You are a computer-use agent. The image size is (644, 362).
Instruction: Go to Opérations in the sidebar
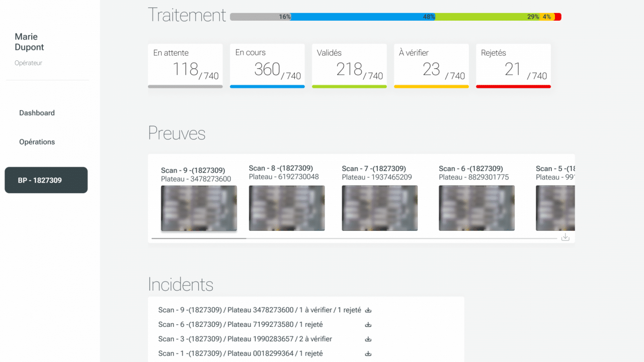coord(37,142)
